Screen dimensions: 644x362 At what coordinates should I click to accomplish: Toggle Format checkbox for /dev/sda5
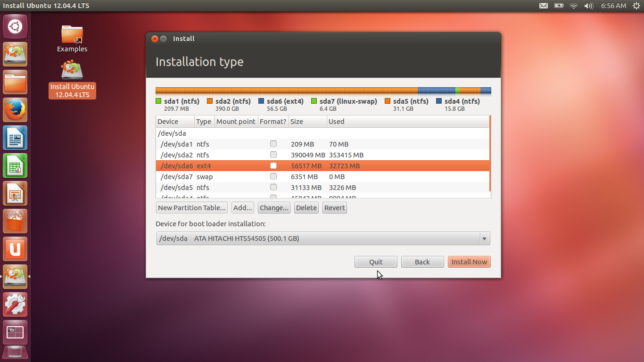pos(273,187)
